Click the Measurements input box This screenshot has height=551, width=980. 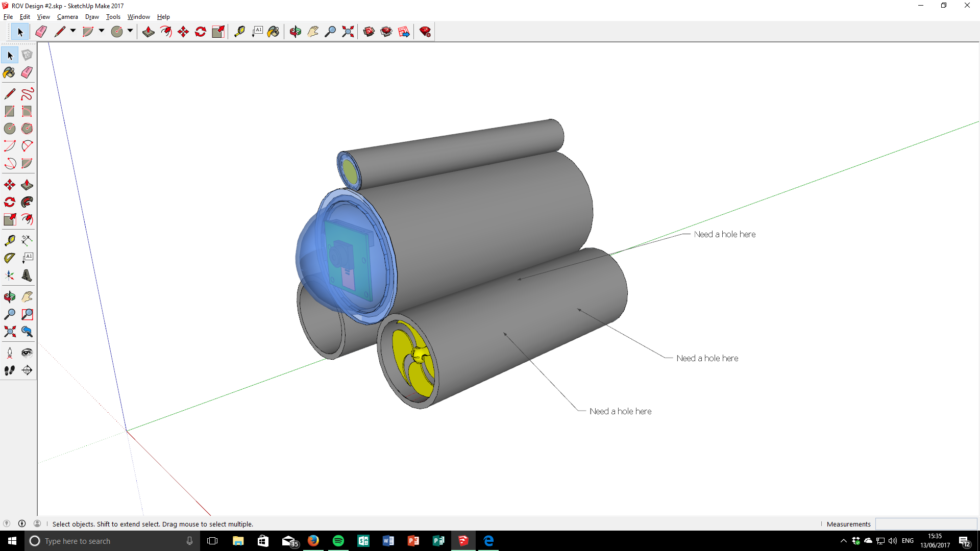pyautogui.click(x=926, y=524)
